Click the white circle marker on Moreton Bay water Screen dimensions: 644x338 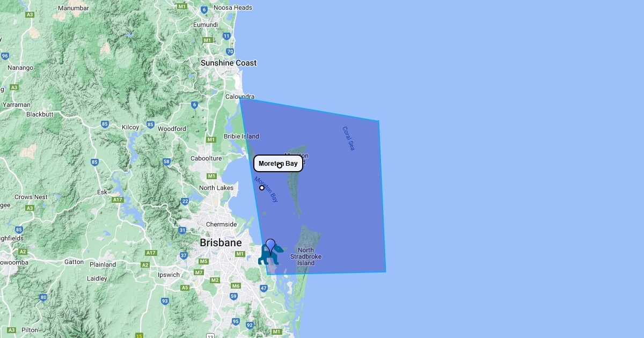coord(262,188)
